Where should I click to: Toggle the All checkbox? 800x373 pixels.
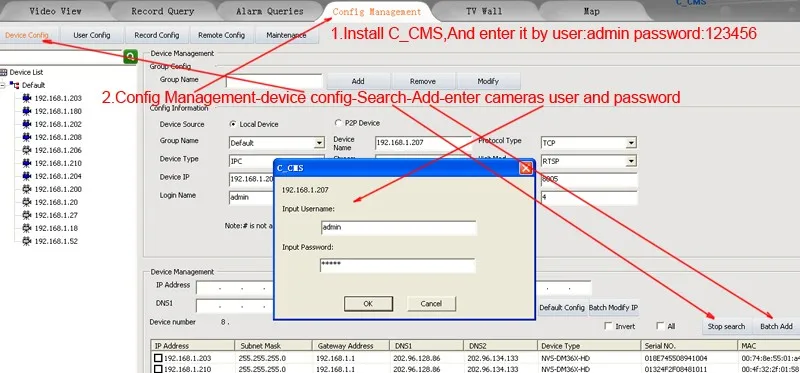pos(660,326)
